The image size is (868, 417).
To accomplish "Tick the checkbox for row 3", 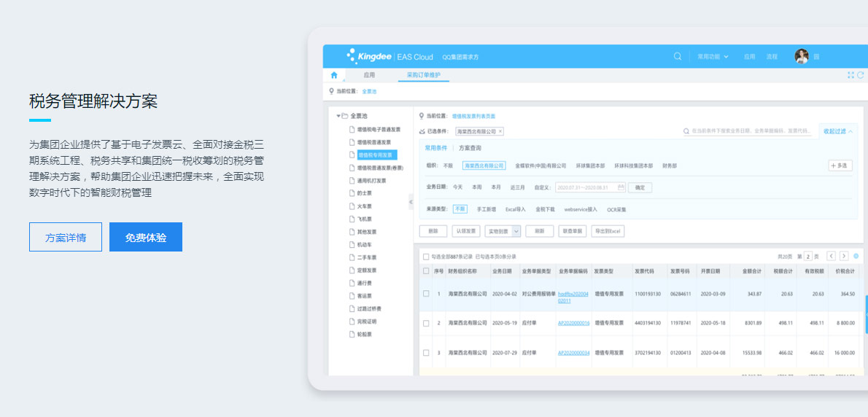I will click(x=426, y=353).
